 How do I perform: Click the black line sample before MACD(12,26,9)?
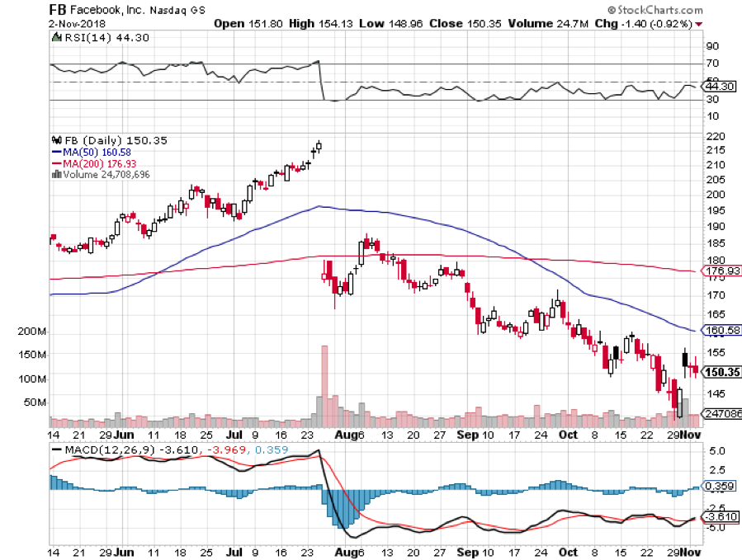[56, 449]
